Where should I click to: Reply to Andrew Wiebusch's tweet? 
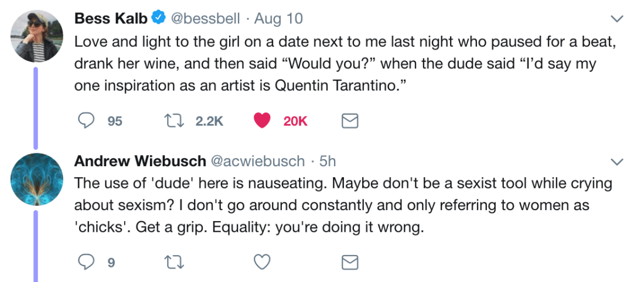coord(87,262)
